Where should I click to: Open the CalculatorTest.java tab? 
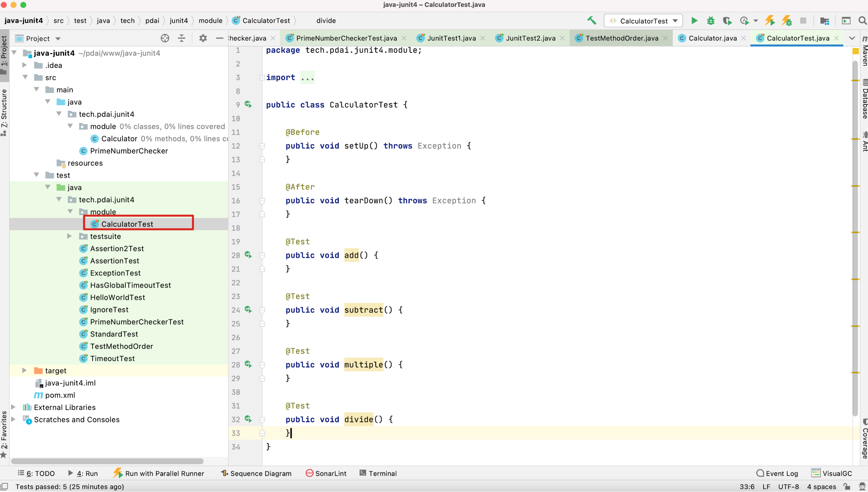point(798,38)
